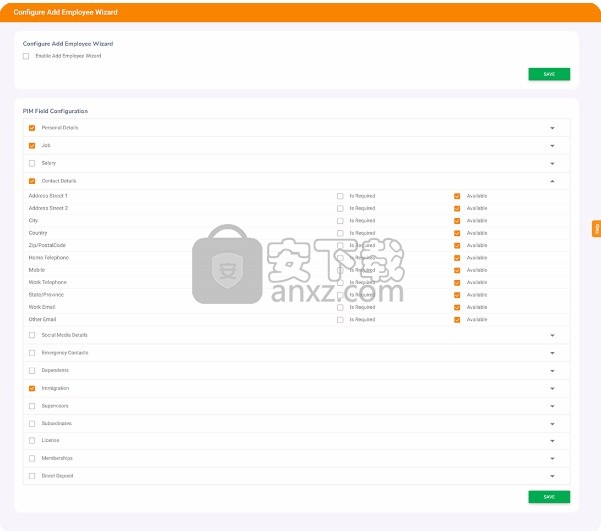Screen dimensions: 601x531
Task: Expand the Personal Details section arrow
Action: click(552, 128)
